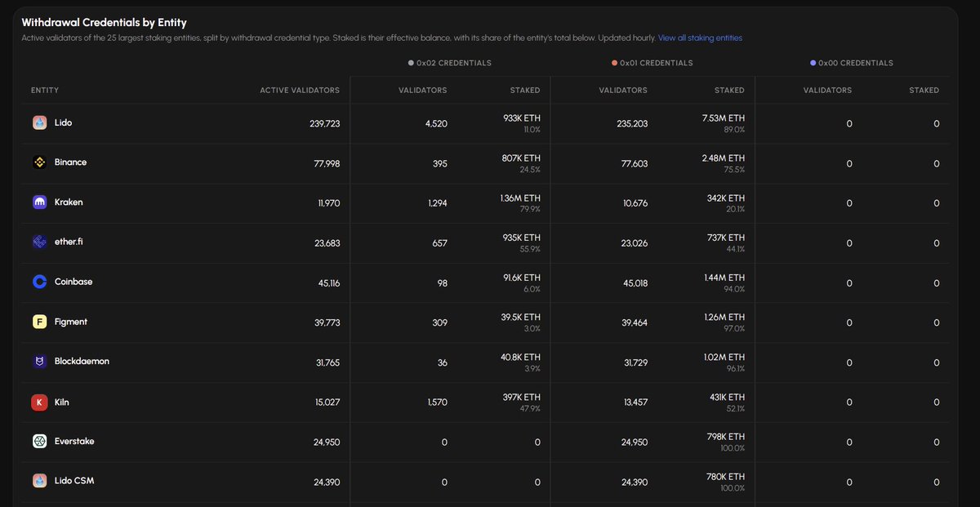Click the 39.5K ETH staked cell
This screenshot has width=980, height=507.
(x=521, y=318)
